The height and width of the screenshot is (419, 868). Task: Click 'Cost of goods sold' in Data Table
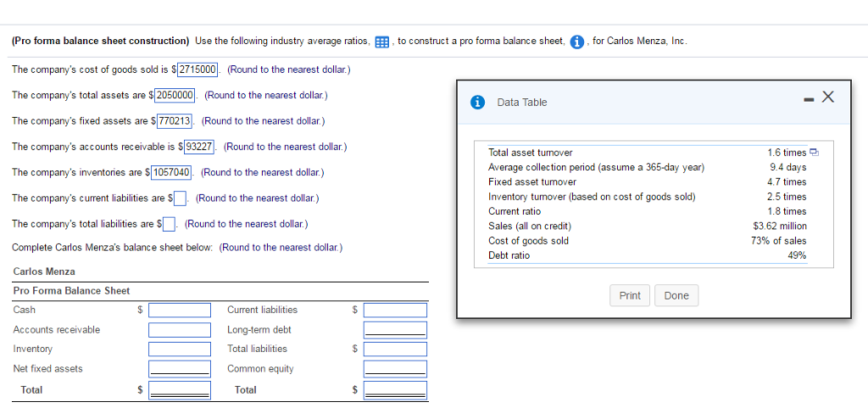pyautogui.click(x=528, y=241)
